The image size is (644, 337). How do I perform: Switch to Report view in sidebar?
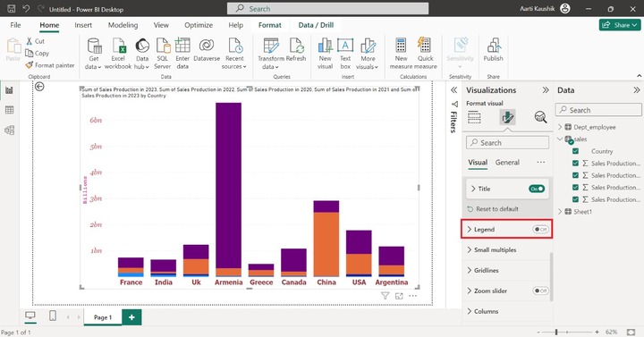[x=9, y=90]
